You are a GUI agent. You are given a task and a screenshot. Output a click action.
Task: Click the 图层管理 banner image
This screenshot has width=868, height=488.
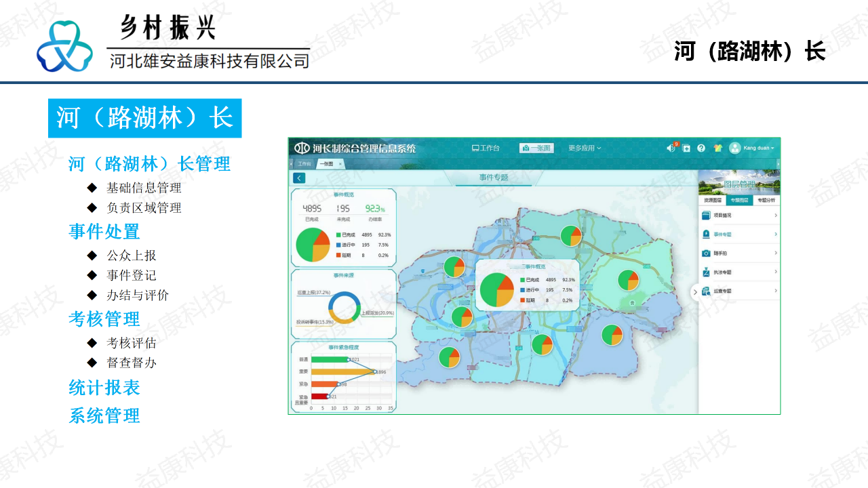(739, 183)
